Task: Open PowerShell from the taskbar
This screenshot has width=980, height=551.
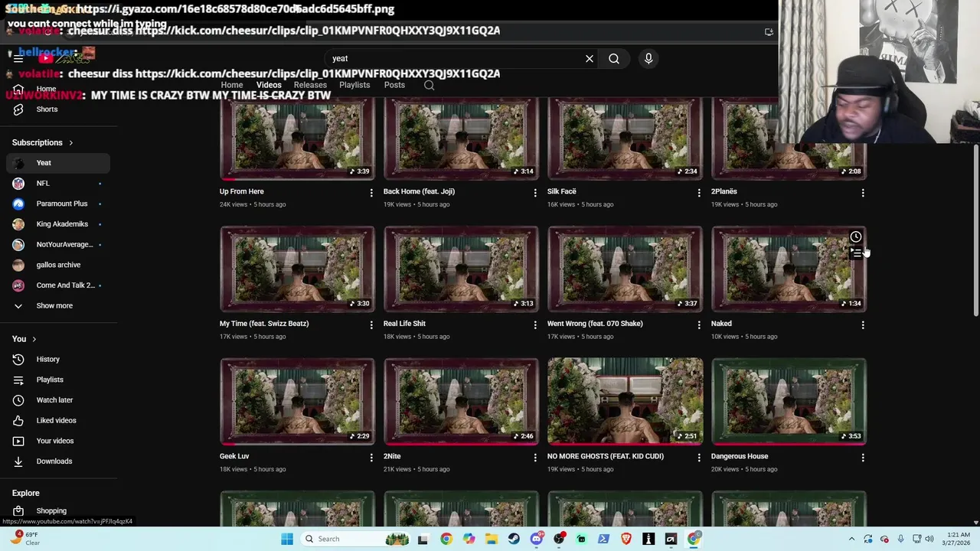Action: (x=603, y=539)
